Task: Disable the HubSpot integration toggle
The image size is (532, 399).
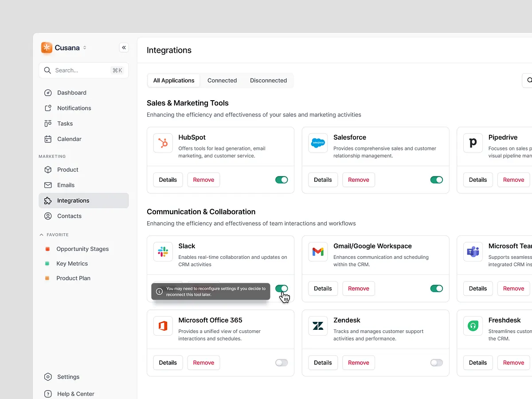Action: [282, 180]
